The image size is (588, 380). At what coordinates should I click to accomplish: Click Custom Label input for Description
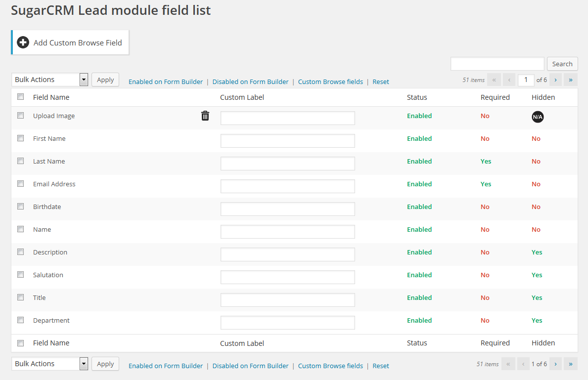288,254
